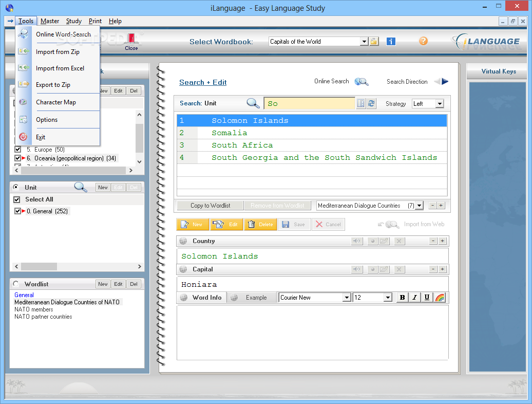The image size is (532, 404).
Task: Switch to the Example tab
Action: 251,298
